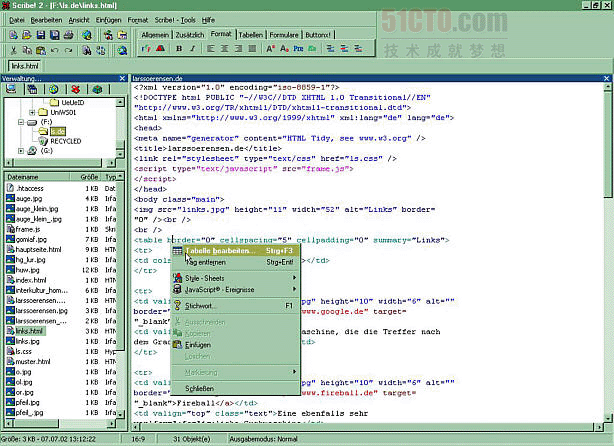Click the Cut scissors icon
This screenshot has height=446, width=614.
coord(13,50)
